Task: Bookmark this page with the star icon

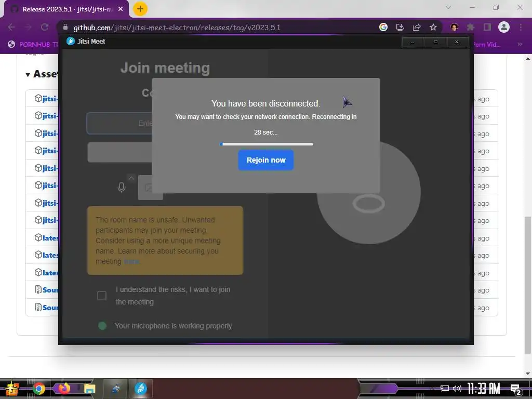Action: [x=433, y=27]
